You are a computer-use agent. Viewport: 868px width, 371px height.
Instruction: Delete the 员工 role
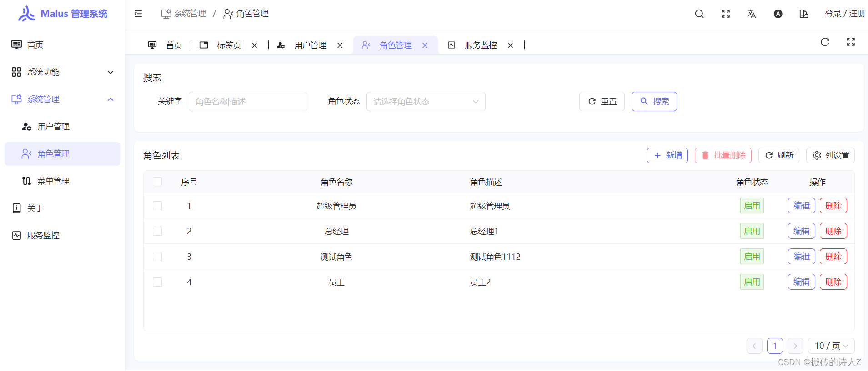[833, 282]
